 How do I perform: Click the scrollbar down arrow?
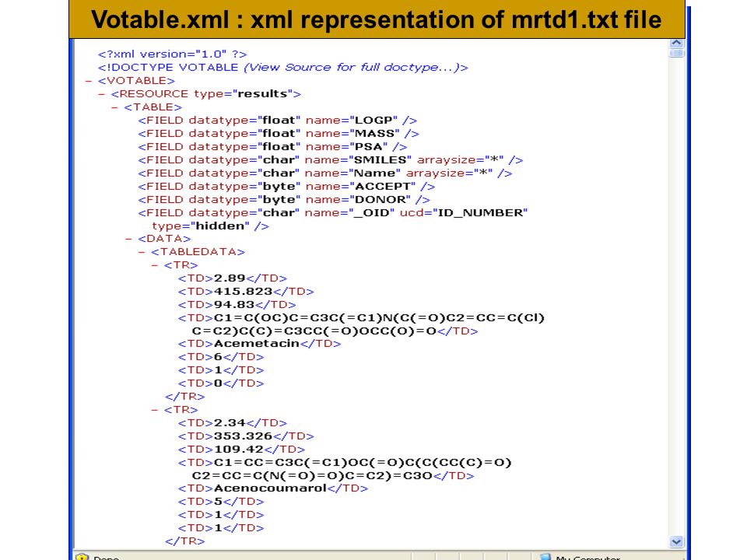pyautogui.click(x=676, y=541)
